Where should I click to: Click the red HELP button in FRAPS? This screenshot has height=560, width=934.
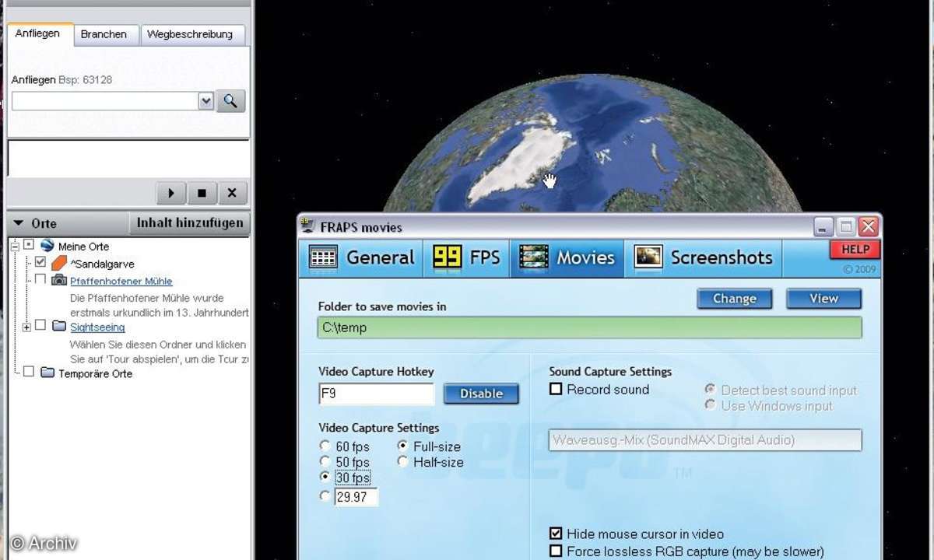pos(855,249)
